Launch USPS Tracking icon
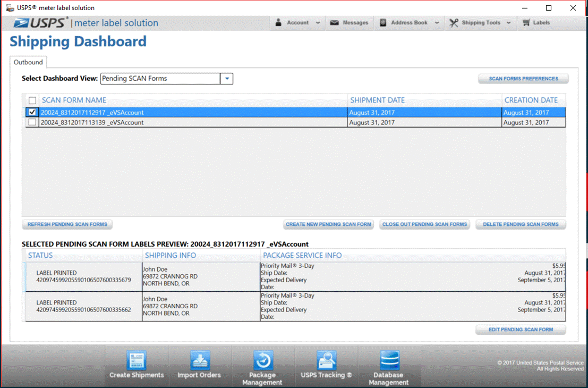Viewport: 588px width, 388px height. pos(326,360)
